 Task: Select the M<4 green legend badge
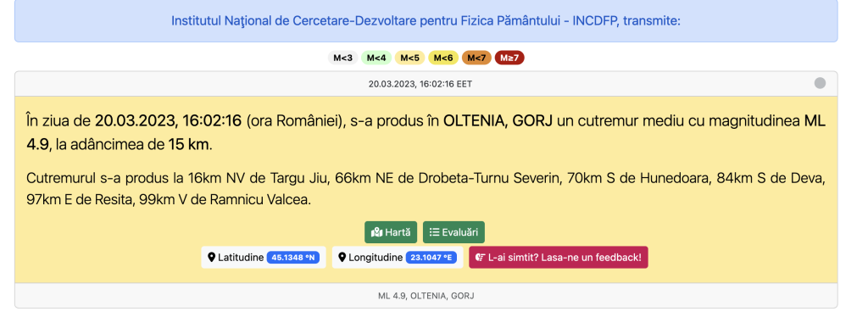(x=376, y=58)
